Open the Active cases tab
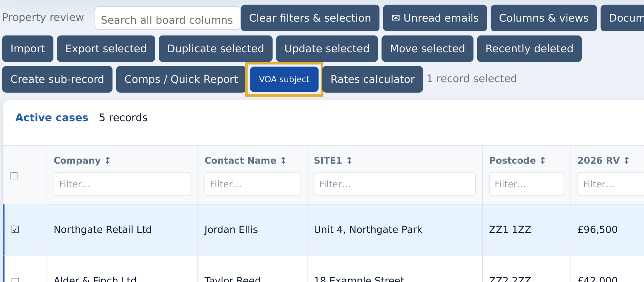Viewport: 644px width, 282px height. (52, 118)
